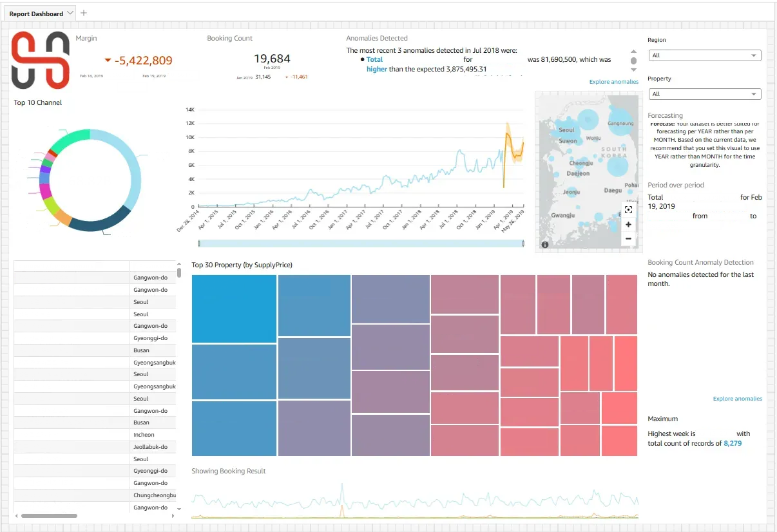
Task: Zoom in on the South Korea map
Action: click(628, 225)
